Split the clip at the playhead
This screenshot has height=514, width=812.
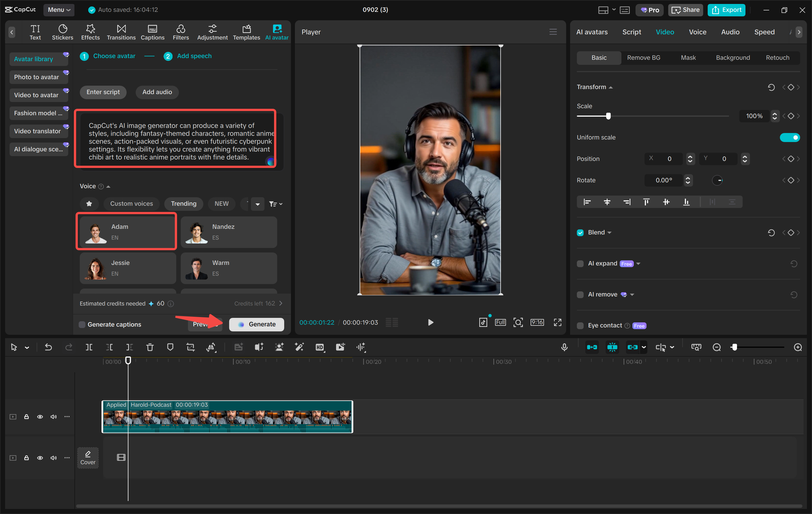[x=89, y=347]
